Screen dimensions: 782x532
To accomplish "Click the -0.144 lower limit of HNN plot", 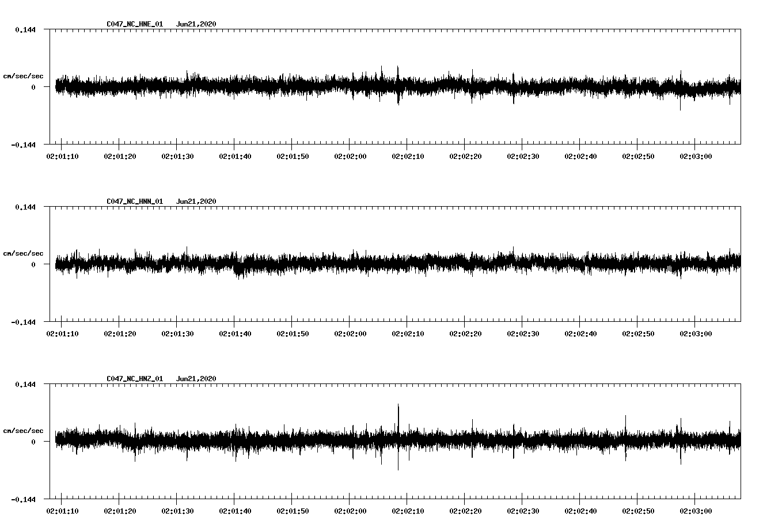I will coord(23,322).
